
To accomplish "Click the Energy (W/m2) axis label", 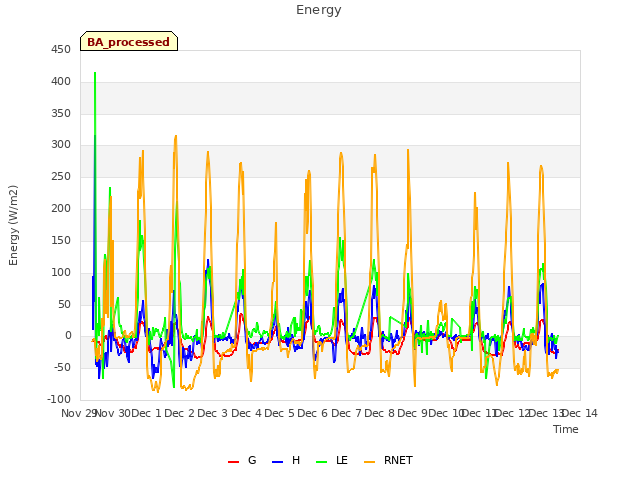I will pos(13,225).
